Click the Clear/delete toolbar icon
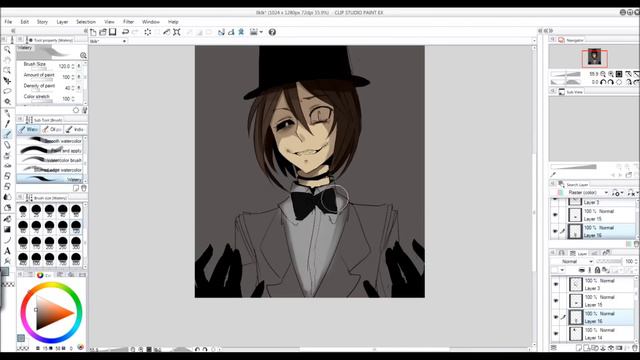The image size is (640, 360). (x=148, y=32)
